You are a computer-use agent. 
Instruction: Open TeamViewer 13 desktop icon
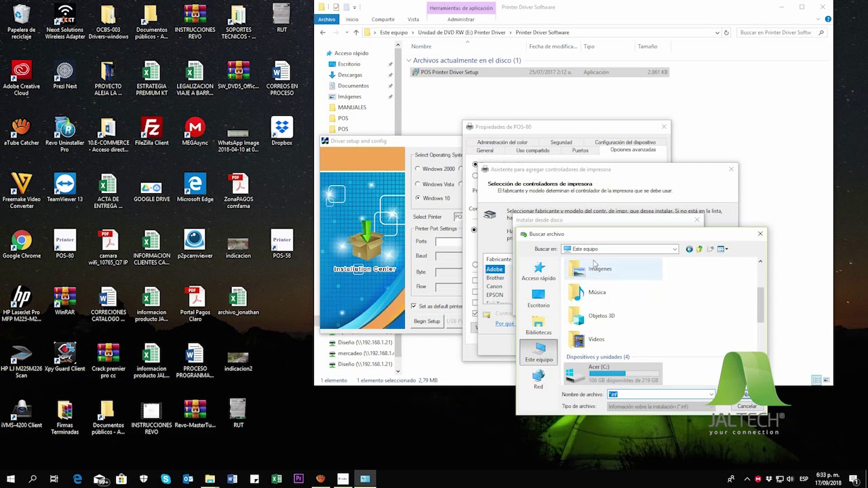pyautogui.click(x=65, y=189)
